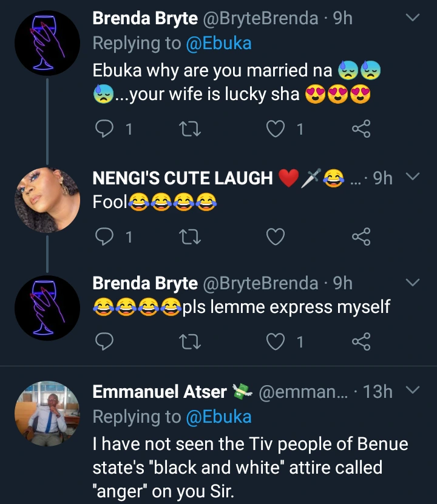437x504 pixels.
Task: Open options chevron on Brenda's first tweet
Action: (413, 19)
